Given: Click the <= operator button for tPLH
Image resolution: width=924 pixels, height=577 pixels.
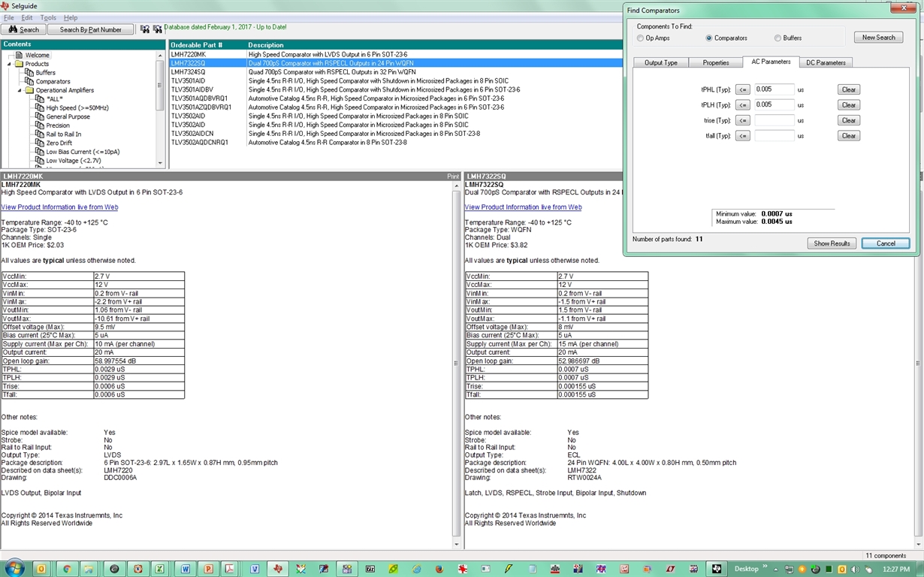Looking at the screenshot, I should tap(742, 105).
